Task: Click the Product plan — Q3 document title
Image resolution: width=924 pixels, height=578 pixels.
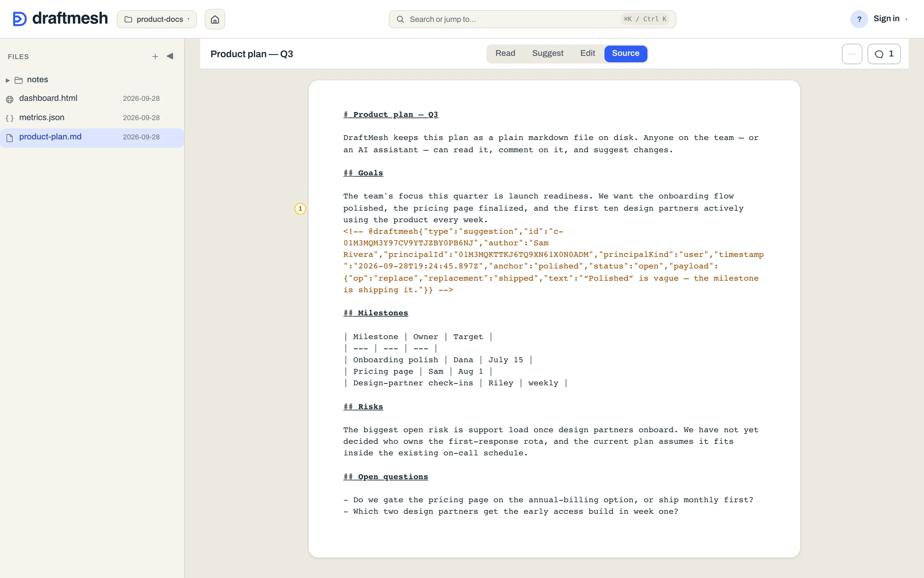Action: 252,54
